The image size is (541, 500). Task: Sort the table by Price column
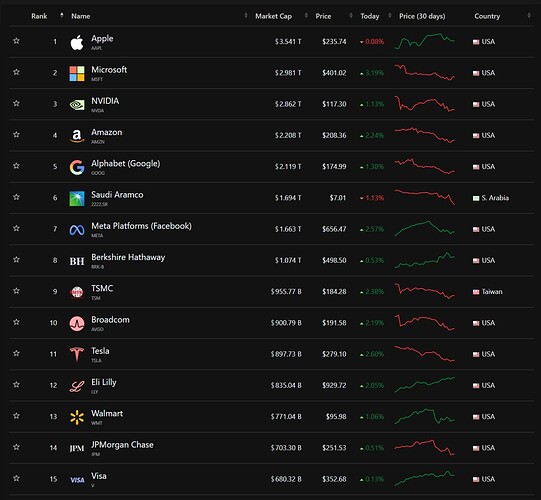point(323,16)
